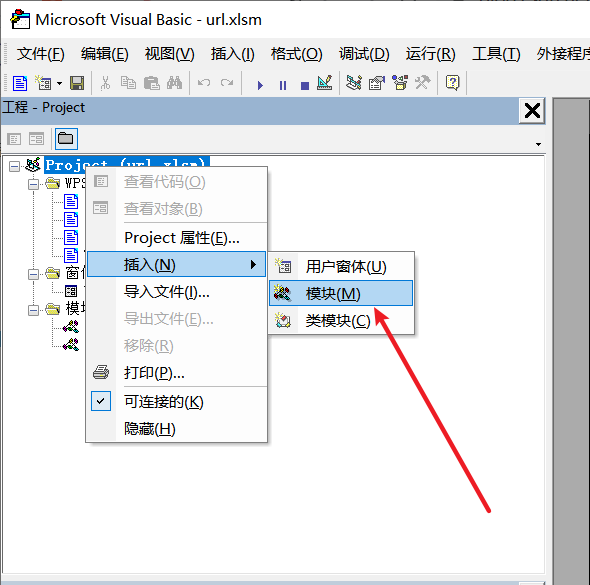
Task: Insert a 模块(M) from submenu
Action: click(x=341, y=293)
